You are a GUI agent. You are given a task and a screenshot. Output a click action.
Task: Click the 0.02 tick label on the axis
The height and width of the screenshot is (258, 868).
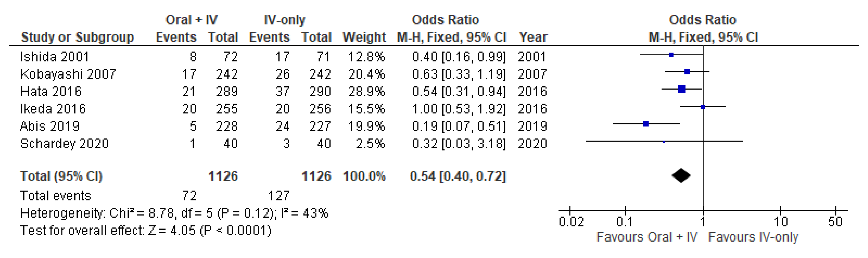(x=571, y=222)
